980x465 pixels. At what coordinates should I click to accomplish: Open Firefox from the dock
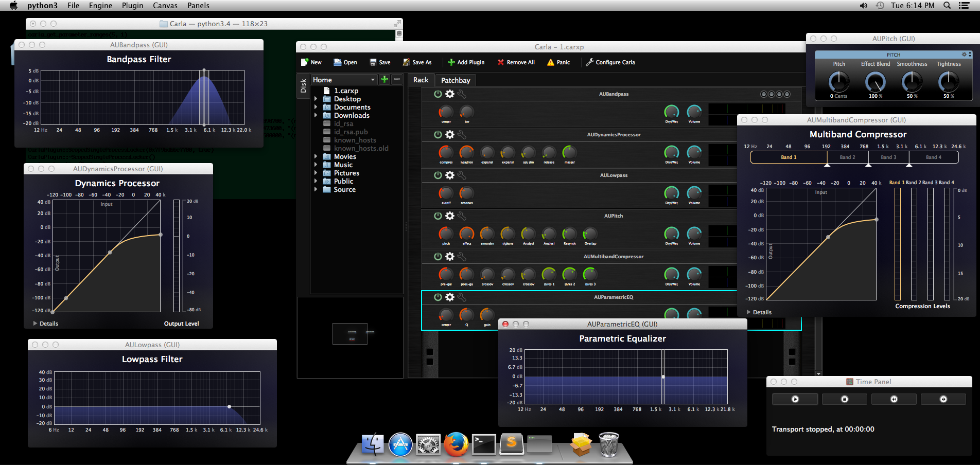pos(456,444)
